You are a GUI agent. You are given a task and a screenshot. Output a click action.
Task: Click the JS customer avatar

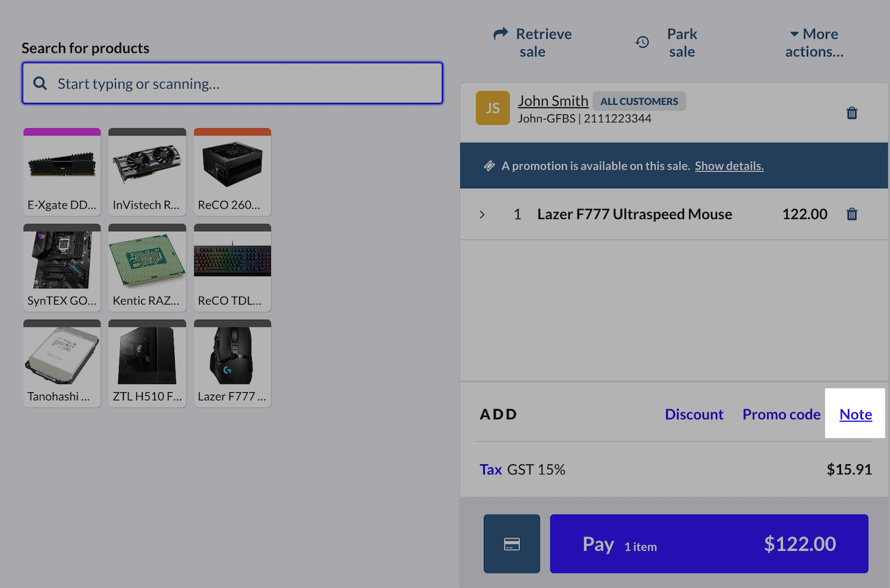tap(493, 108)
